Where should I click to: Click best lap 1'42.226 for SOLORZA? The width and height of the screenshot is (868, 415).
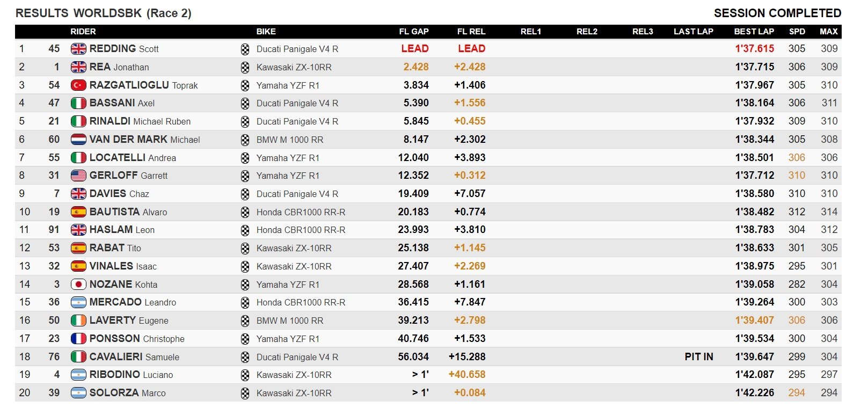pyautogui.click(x=755, y=393)
